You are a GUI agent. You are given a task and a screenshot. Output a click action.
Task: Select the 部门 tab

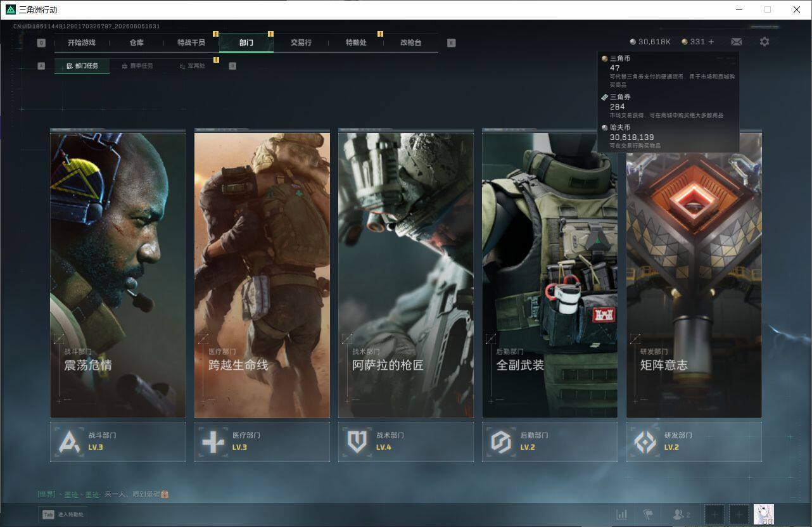246,43
